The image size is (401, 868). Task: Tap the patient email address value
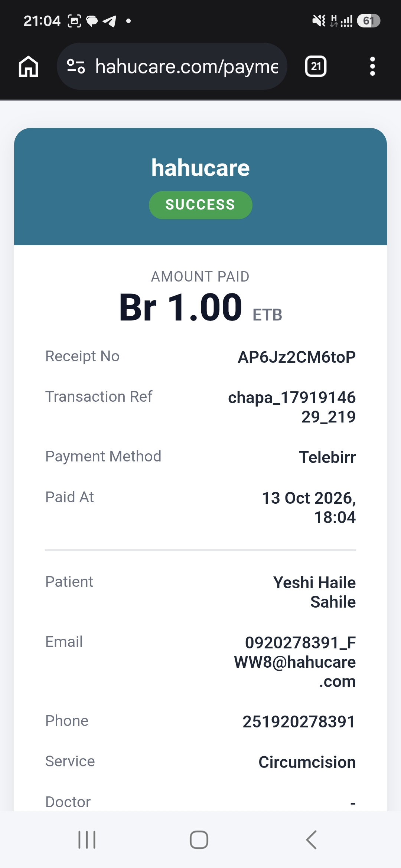[295, 662]
